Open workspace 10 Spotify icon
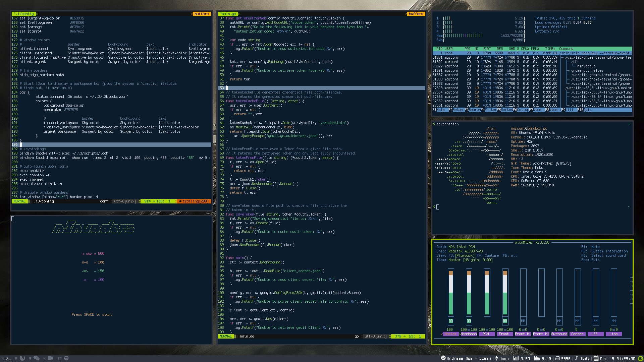The image size is (644, 362). coord(66,358)
